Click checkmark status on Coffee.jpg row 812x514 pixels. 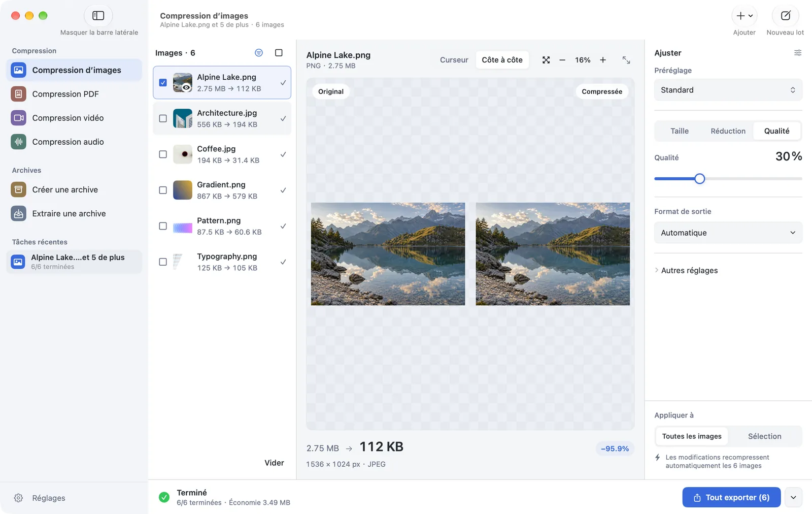pos(283,154)
